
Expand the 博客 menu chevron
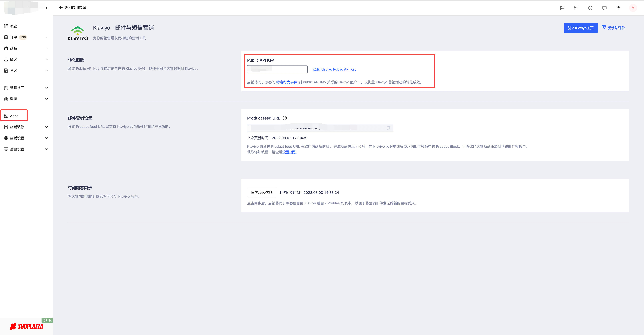pos(47,71)
